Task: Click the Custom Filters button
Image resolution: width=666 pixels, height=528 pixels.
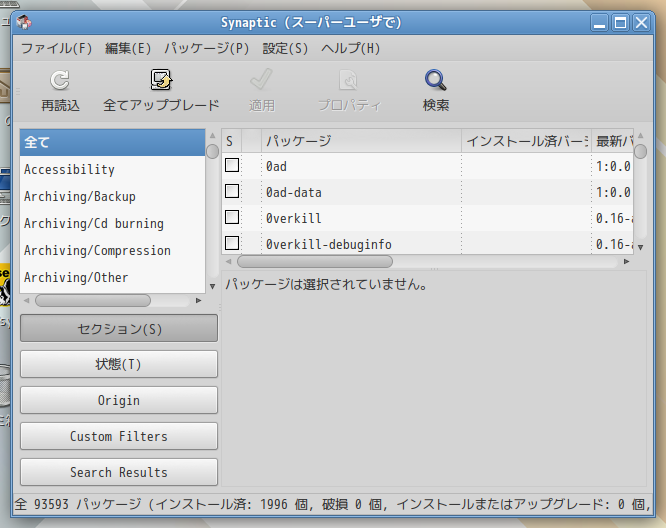Action: (119, 436)
